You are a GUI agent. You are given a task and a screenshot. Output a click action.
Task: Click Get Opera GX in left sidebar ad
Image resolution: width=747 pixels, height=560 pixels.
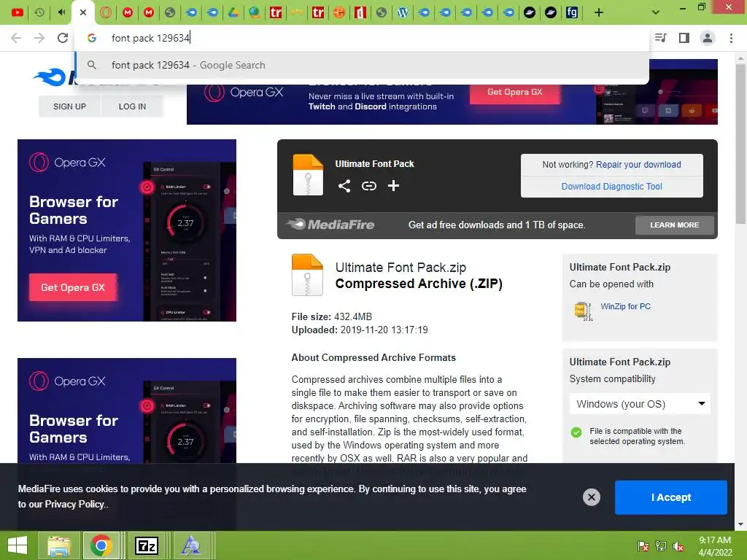click(73, 287)
